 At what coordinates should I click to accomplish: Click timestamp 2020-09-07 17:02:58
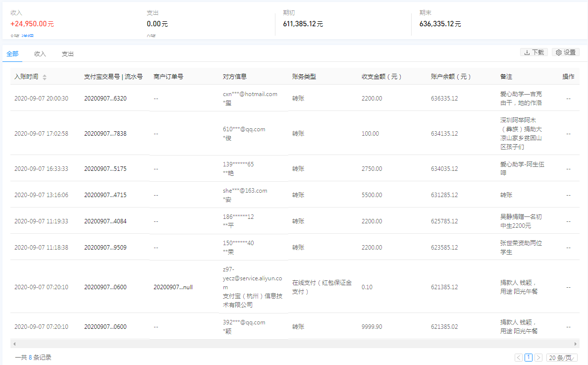[x=41, y=133]
